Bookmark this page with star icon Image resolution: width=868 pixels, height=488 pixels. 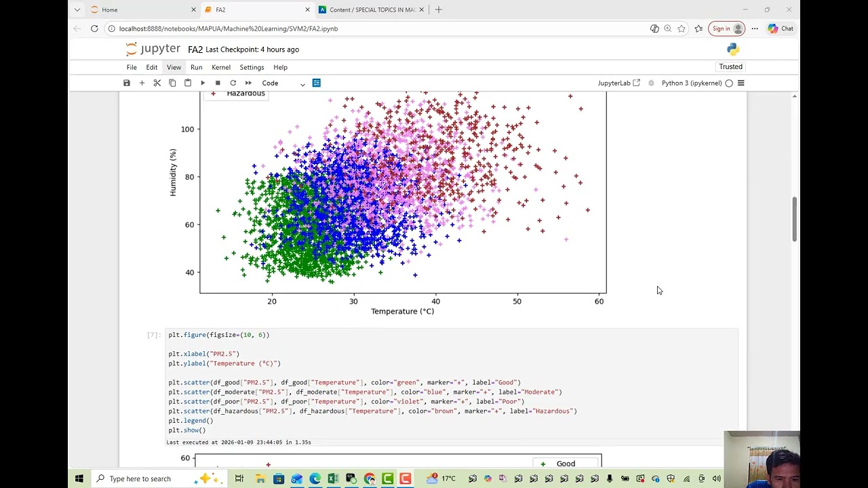pyautogui.click(x=681, y=28)
